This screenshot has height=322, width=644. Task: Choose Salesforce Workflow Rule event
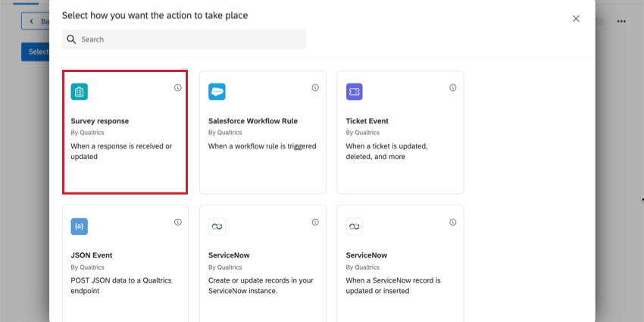point(253,121)
